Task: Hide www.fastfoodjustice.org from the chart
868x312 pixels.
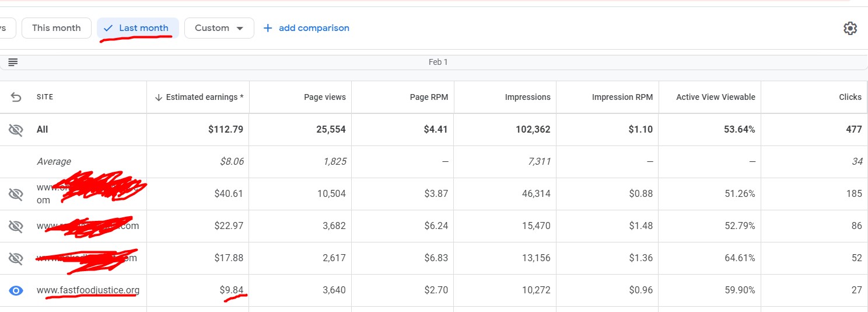Action: pos(16,290)
